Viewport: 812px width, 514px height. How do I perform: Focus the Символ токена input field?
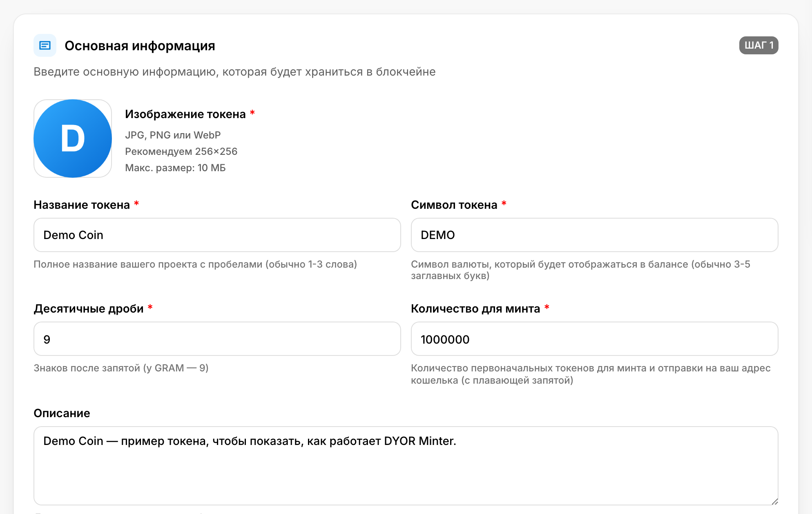(x=594, y=235)
